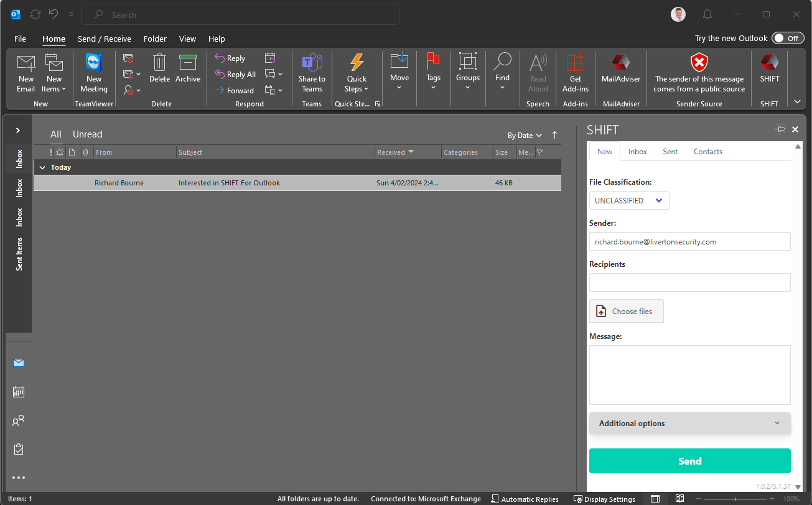Image resolution: width=812 pixels, height=505 pixels.
Task: Click Reply All in Respond group
Action: coord(235,75)
